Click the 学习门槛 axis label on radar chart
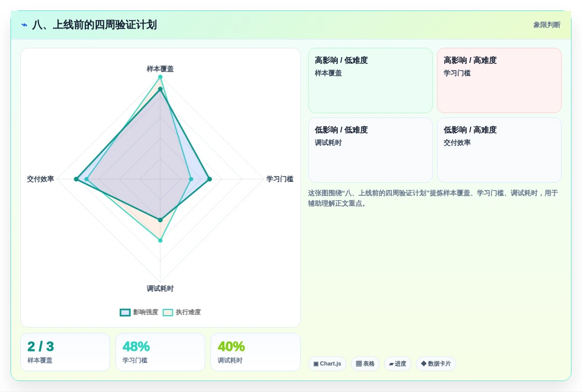582x392 pixels. click(x=280, y=179)
